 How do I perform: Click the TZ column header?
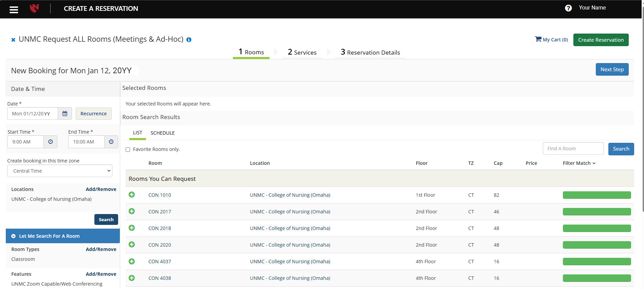471,163
